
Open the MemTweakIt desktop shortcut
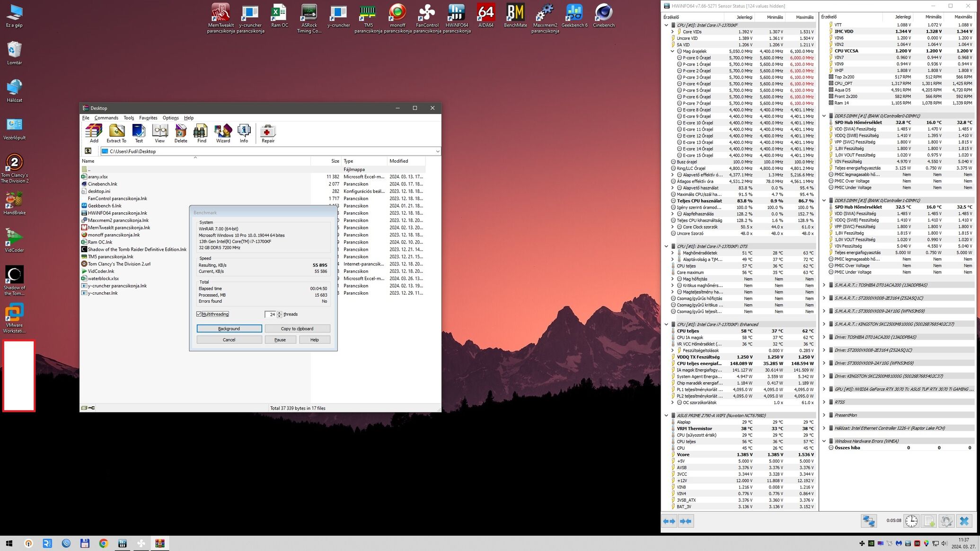221,18
